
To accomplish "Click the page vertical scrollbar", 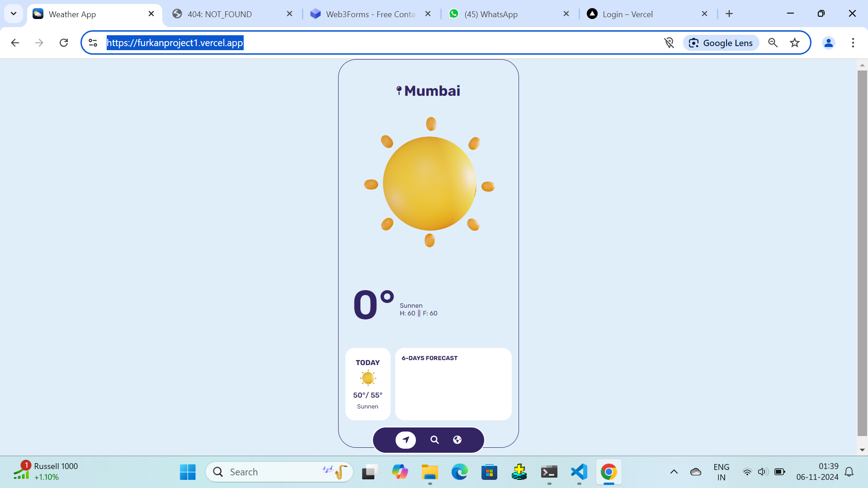I will tap(862, 253).
